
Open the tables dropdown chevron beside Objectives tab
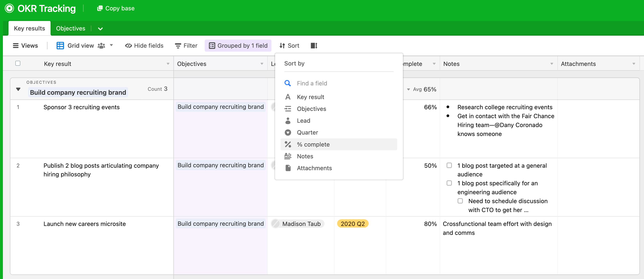coord(100,29)
